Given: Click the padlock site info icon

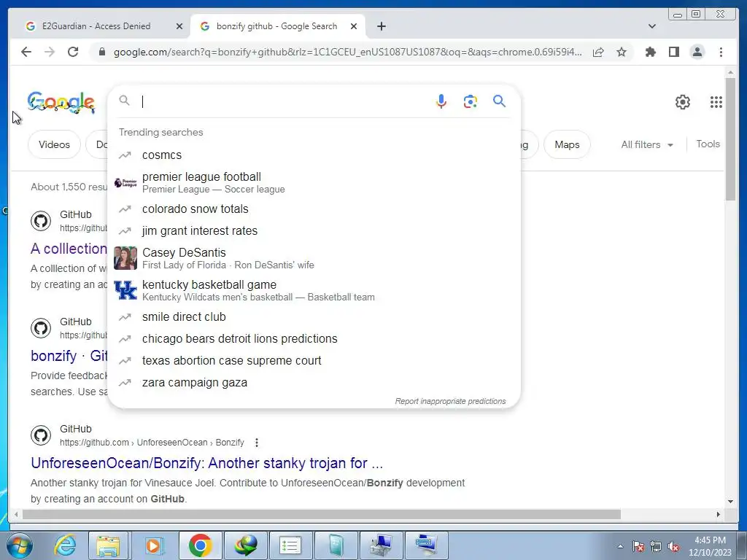Looking at the screenshot, I should pos(101,52).
